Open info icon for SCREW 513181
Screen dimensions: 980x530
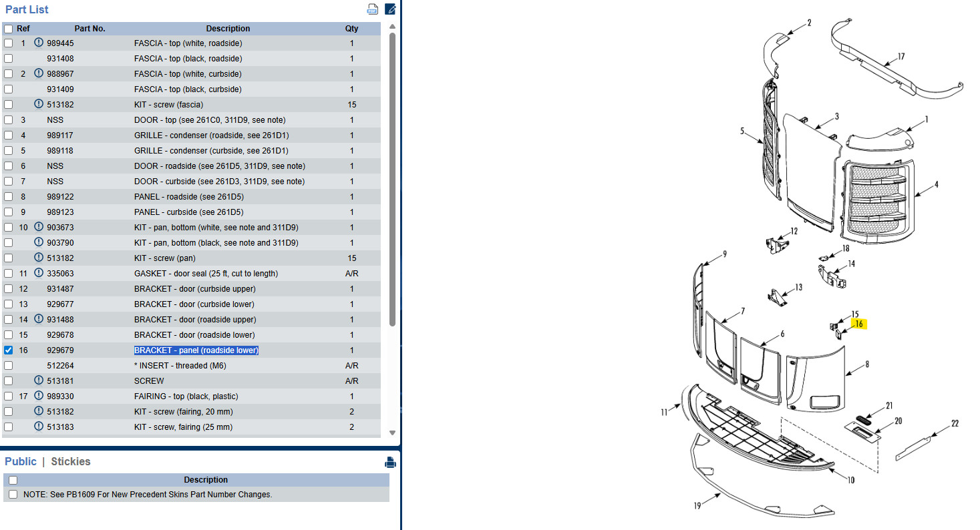pyautogui.click(x=39, y=380)
